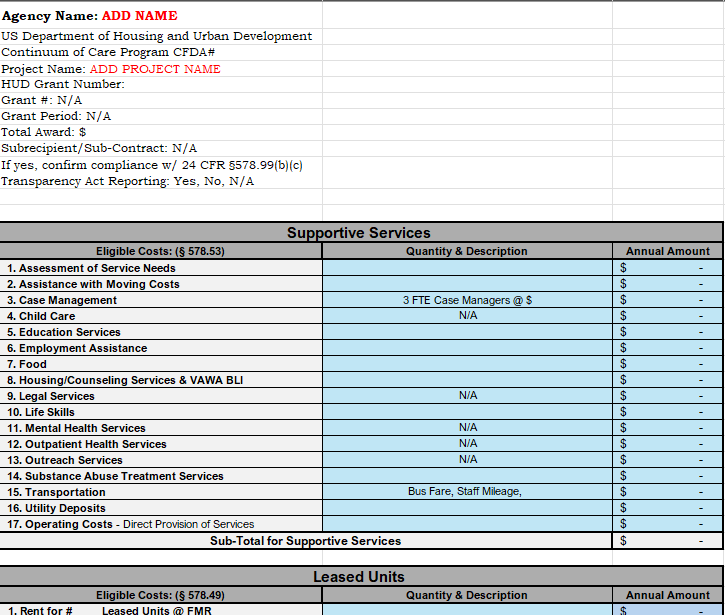The width and height of the screenshot is (725, 615).
Task: Click the N/A description cell for Child Care
Action: point(467,316)
